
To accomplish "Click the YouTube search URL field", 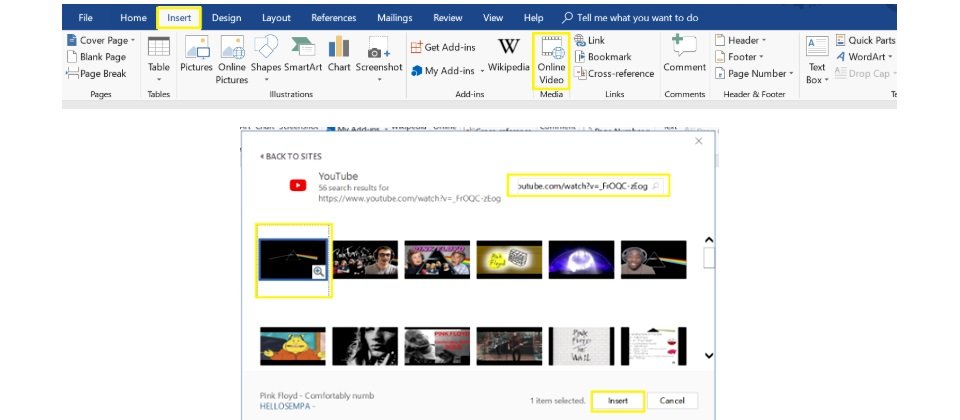I will [584, 186].
